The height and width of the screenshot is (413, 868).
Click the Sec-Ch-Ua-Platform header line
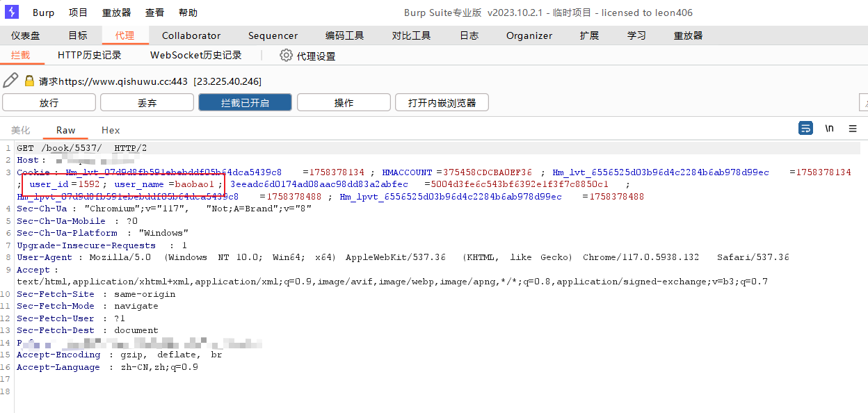point(103,233)
